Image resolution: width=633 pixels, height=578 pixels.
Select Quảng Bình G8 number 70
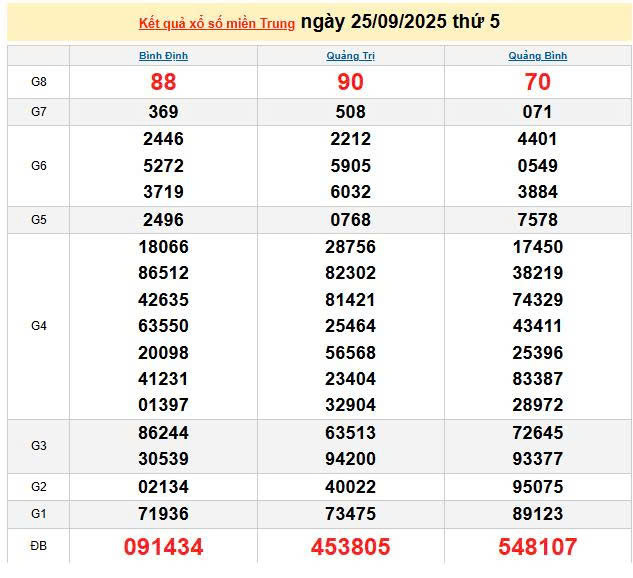(x=538, y=82)
